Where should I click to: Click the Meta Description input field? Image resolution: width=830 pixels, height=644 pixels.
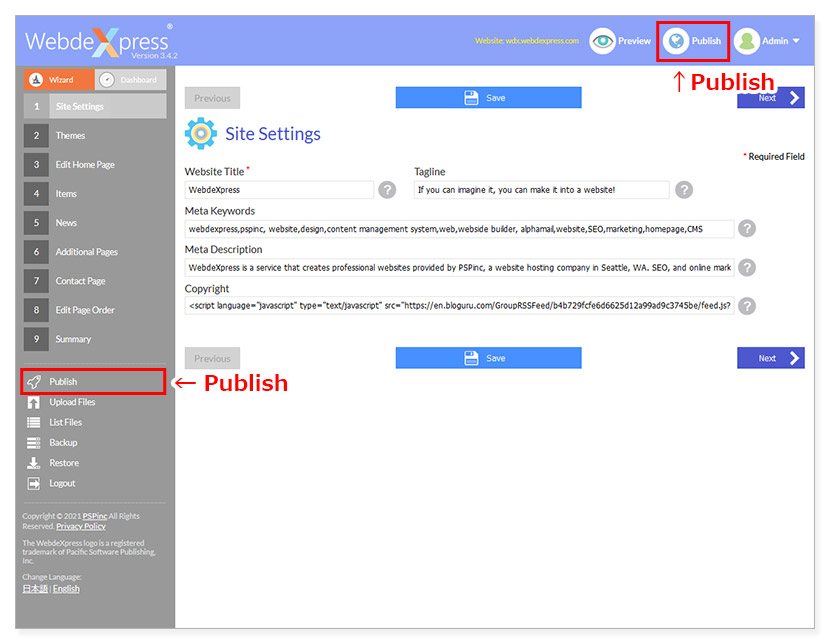tap(459, 268)
